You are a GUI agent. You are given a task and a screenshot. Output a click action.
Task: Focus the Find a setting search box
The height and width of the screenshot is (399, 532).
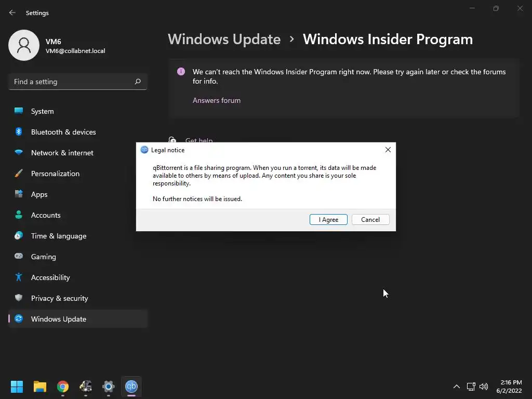[x=78, y=82]
